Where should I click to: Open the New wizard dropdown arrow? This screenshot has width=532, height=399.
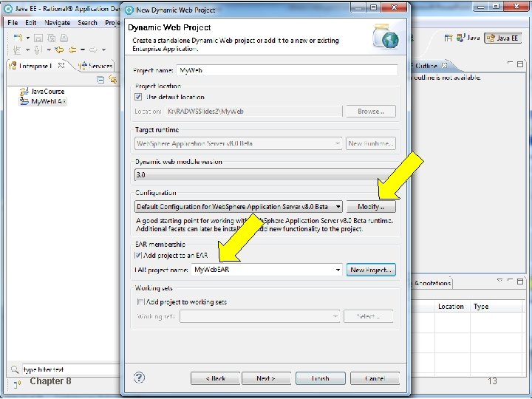[x=28, y=38]
